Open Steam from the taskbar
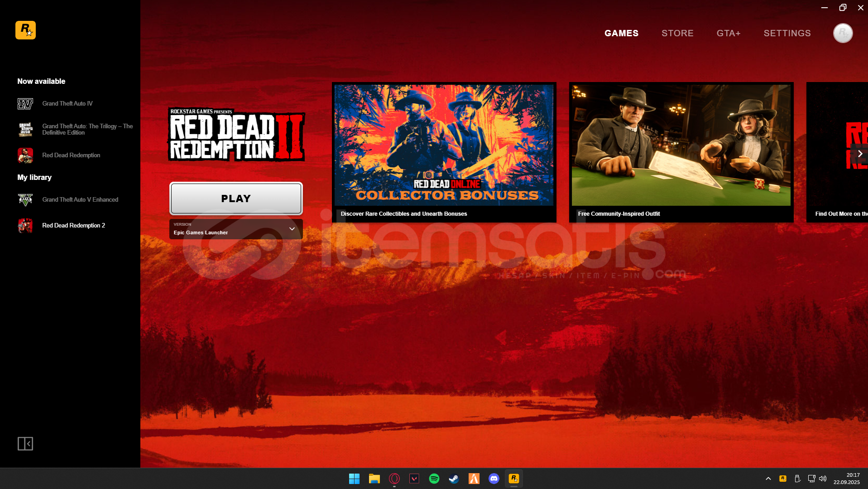 coord(454,479)
